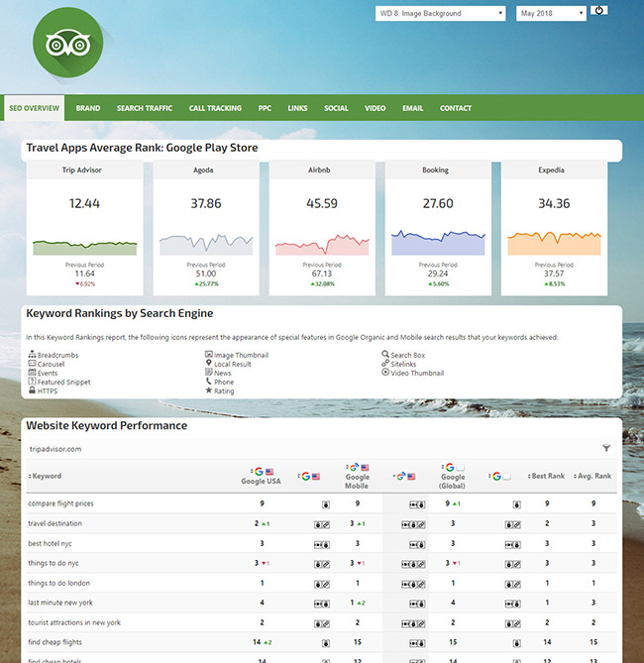Screen dimensions: 644x663
Task: Switch to Brand tab
Action: pos(88,108)
